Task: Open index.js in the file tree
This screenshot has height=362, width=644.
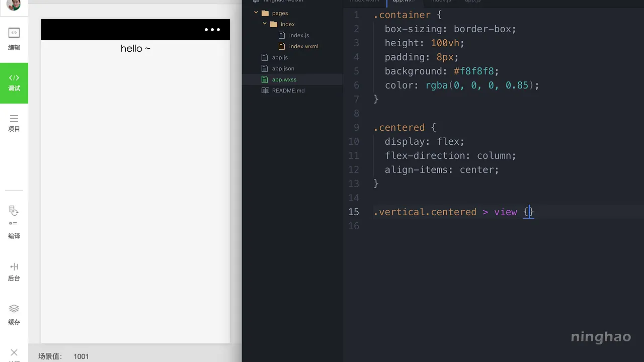Action: (x=299, y=35)
